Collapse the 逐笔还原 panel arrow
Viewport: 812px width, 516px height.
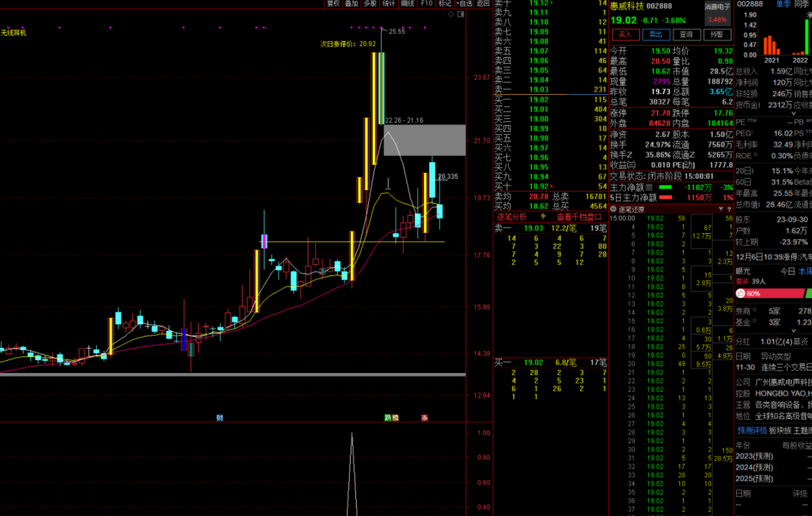tap(613, 209)
